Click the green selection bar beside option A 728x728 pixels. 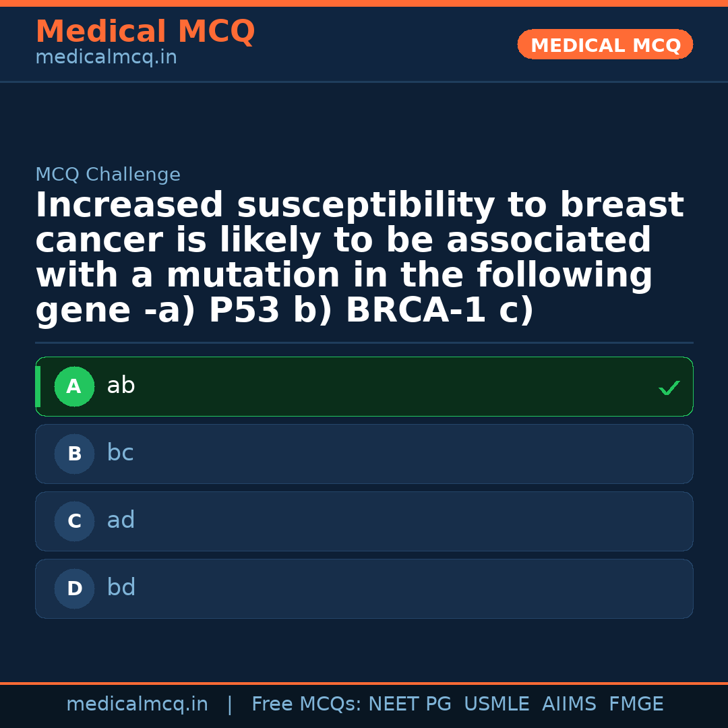pos(38,386)
